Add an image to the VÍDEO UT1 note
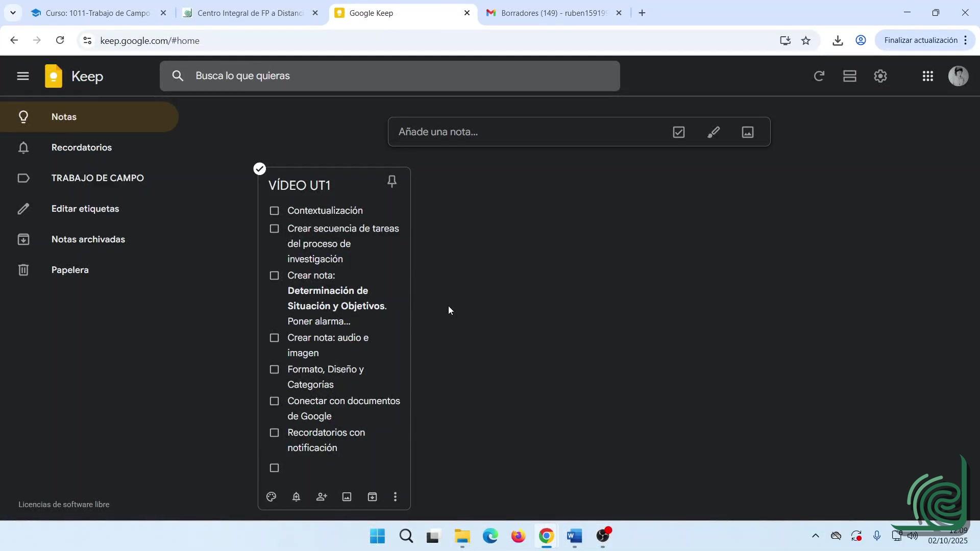This screenshot has height=551, width=980. [347, 497]
